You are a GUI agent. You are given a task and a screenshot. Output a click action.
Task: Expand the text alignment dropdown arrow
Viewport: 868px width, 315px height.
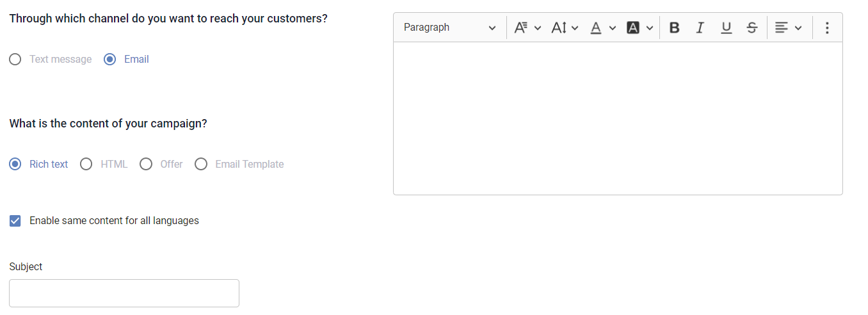pos(798,28)
